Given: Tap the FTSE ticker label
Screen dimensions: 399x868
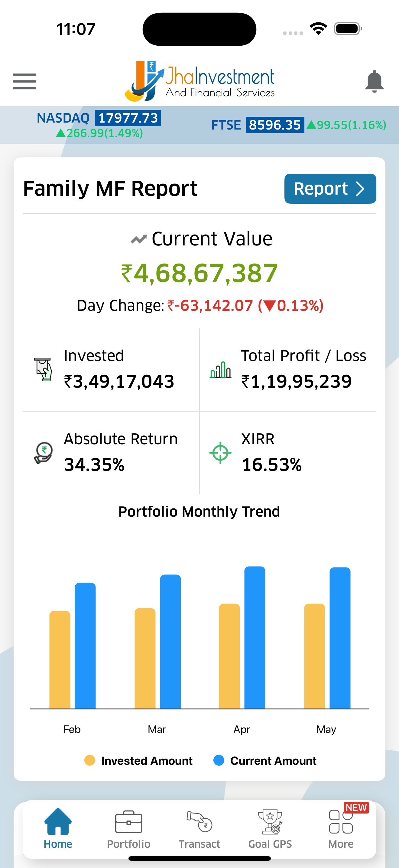Looking at the screenshot, I should (x=226, y=125).
